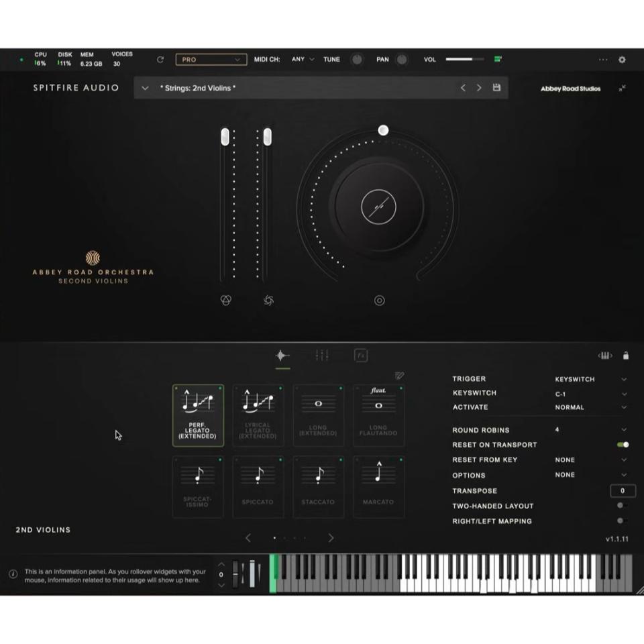Switch to the techniques waveform tab
This screenshot has width=644, height=644.
point(282,356)
